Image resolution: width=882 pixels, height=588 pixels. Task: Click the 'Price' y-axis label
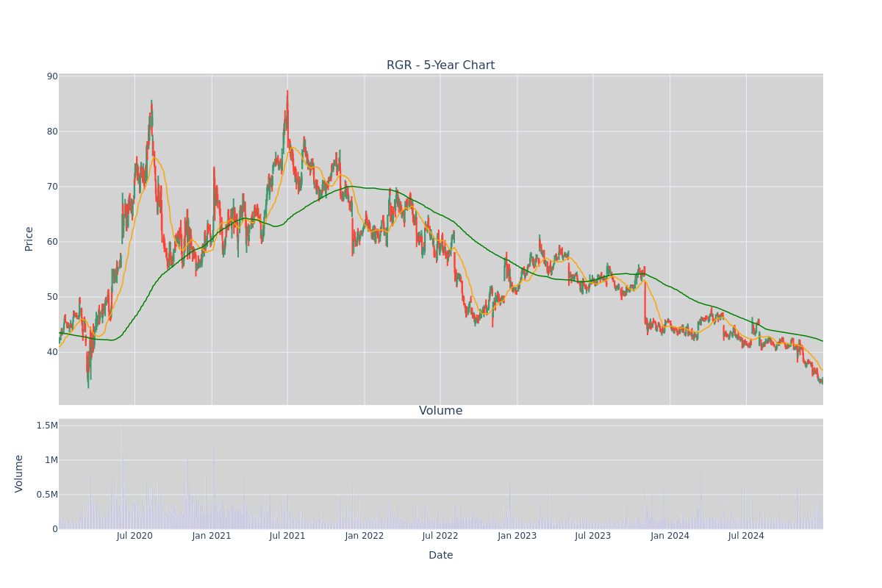tap(29, 239)
